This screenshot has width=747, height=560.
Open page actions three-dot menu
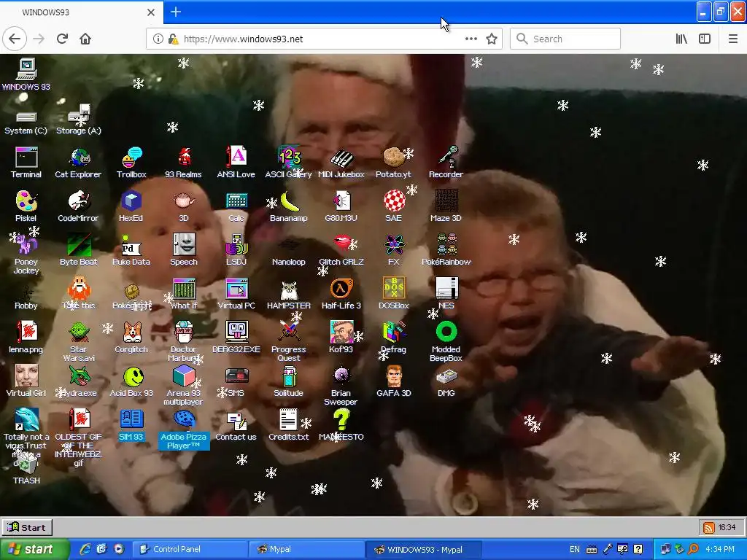click(471, 39)
